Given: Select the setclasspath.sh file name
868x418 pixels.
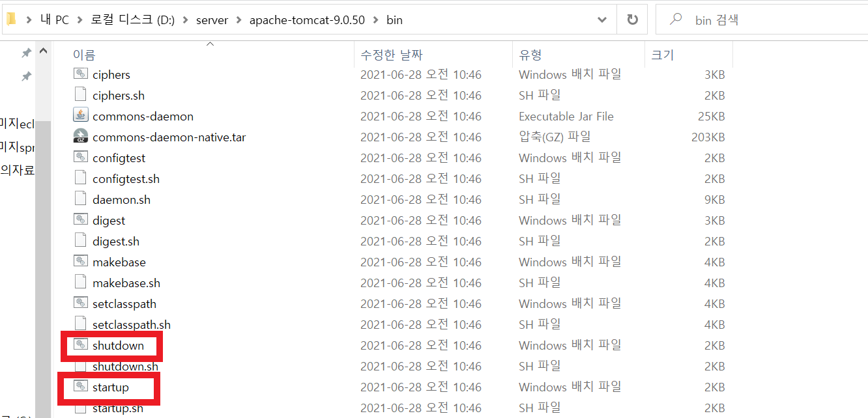Looking at the screenshot, I should click(132, 325).
